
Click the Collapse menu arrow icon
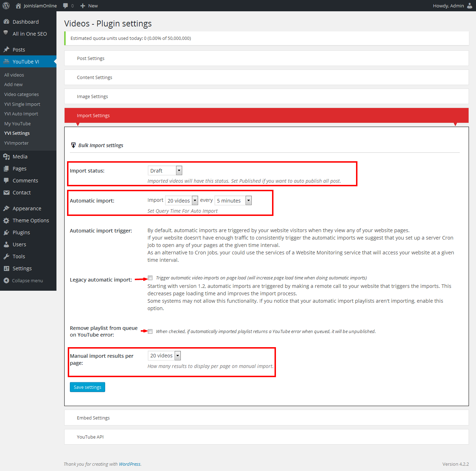tap(6, 280)
